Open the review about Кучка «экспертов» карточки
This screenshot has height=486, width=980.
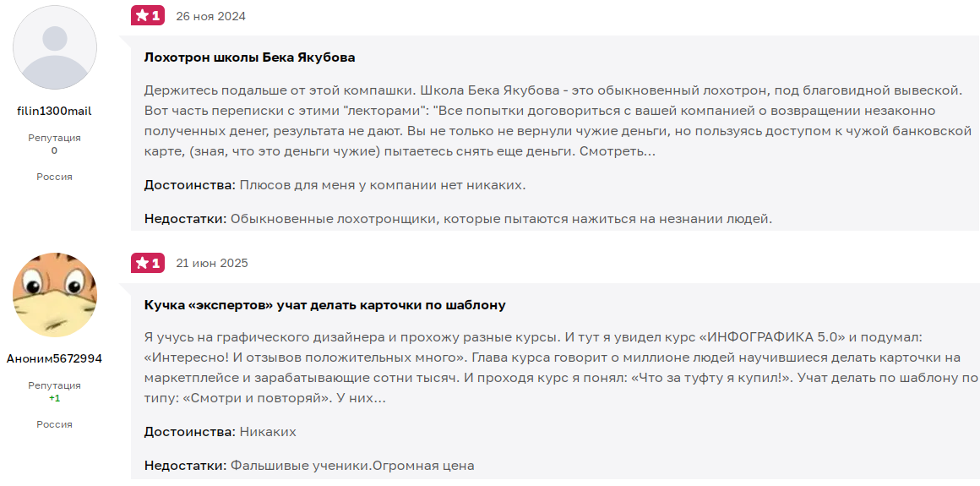tap(325, 305)
